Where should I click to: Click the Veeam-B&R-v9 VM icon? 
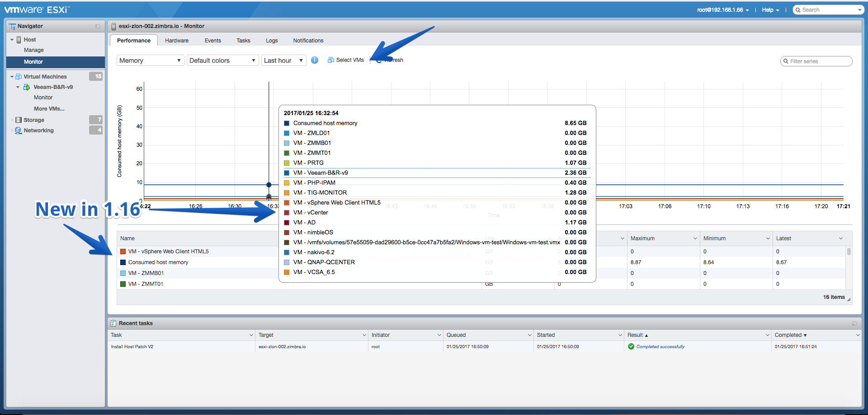point(27,87)
